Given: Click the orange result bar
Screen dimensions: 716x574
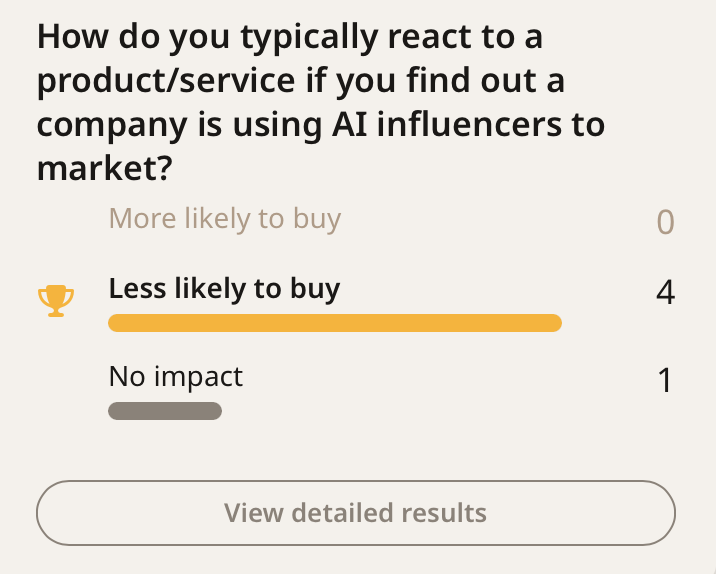Looking at the screenshot, I should (334, 322).
